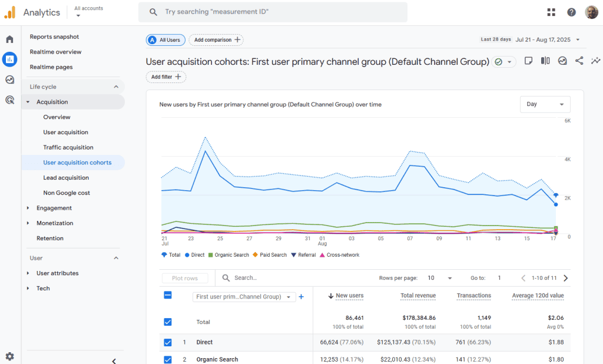
Task: Expand the Engagement section in sidebar
Action: pos(54,208)
